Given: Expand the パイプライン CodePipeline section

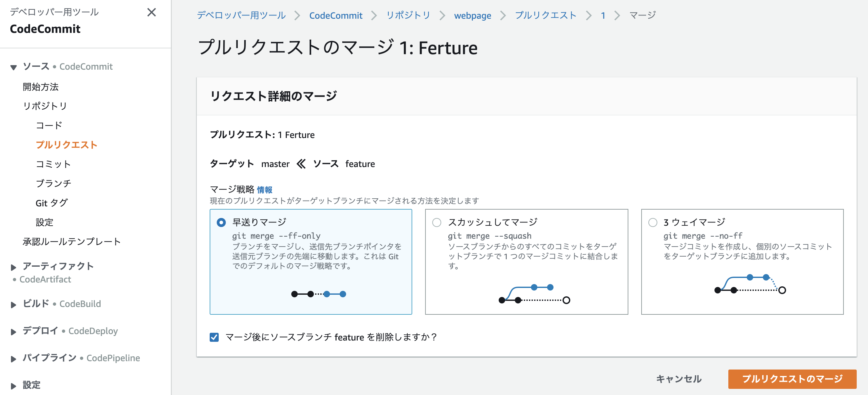Looking at the screenshot, I should coord(14,359).
